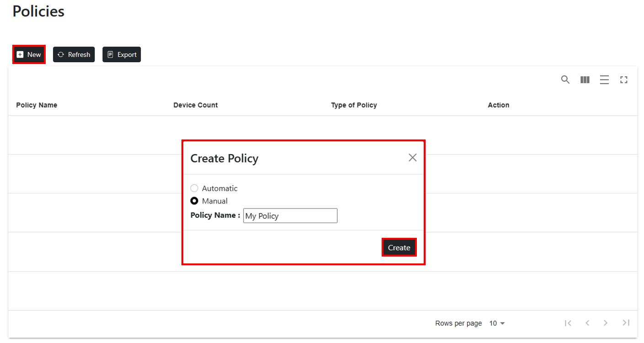Select the Automatic policy option

pos(194,188)
